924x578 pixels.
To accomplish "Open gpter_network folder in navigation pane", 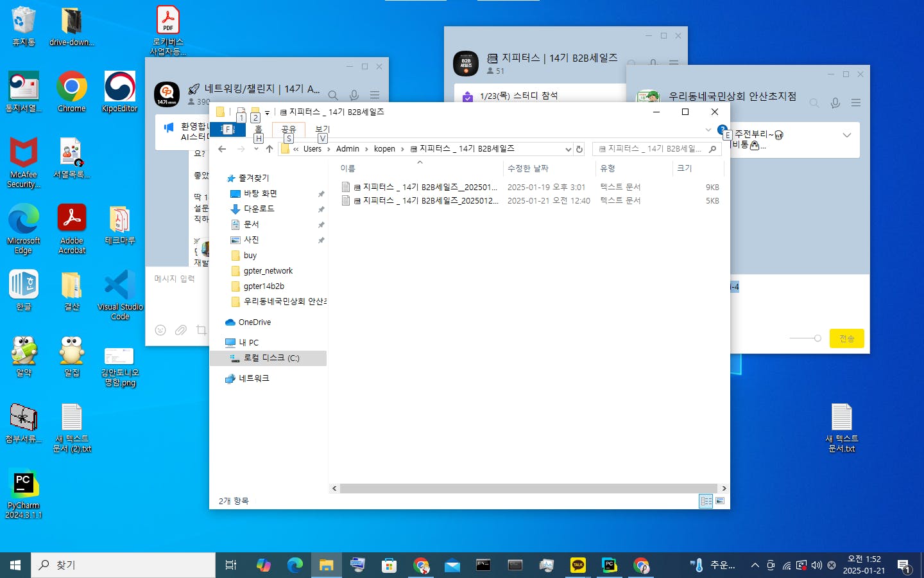I will pos(268,271).
